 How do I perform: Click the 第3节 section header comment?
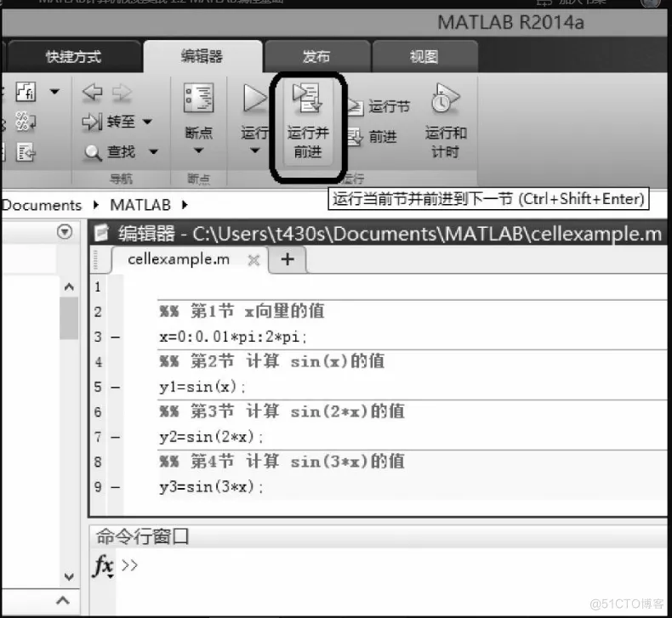282,411
